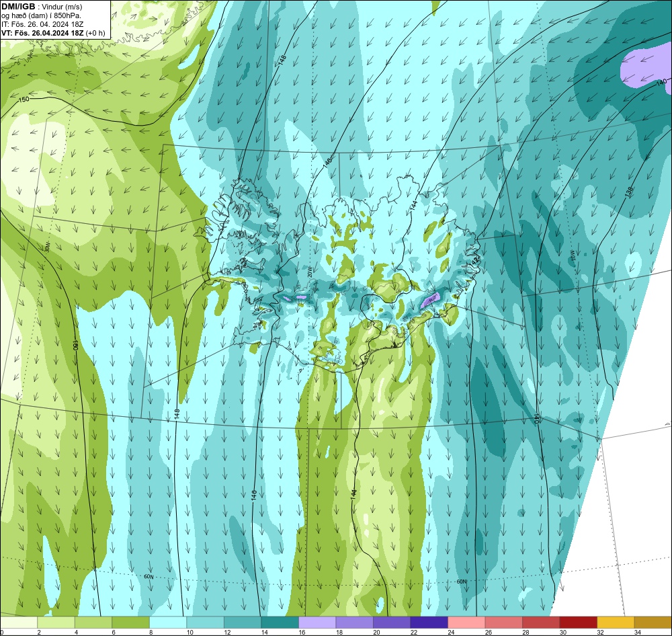The image size is (672, 636).
Task: Click the 6–8 m/s olive green swatch
Action: 131,623
